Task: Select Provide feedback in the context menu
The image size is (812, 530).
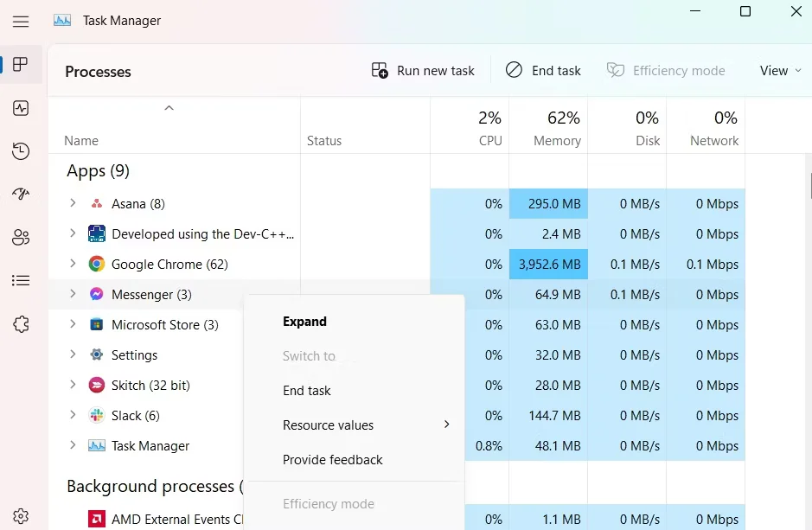Action: click(332, 459)
